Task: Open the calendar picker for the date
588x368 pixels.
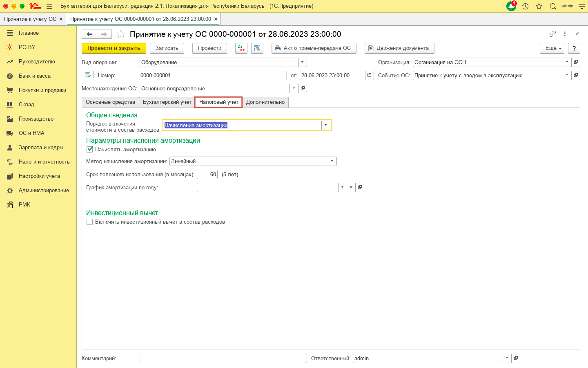Action: pyautogui.click(x=370, y=75)
